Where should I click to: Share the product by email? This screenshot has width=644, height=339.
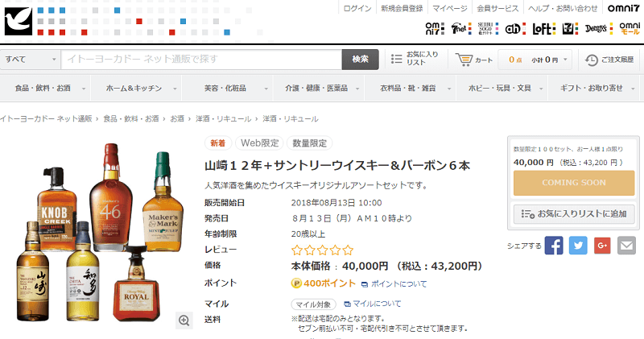(626, 246)
